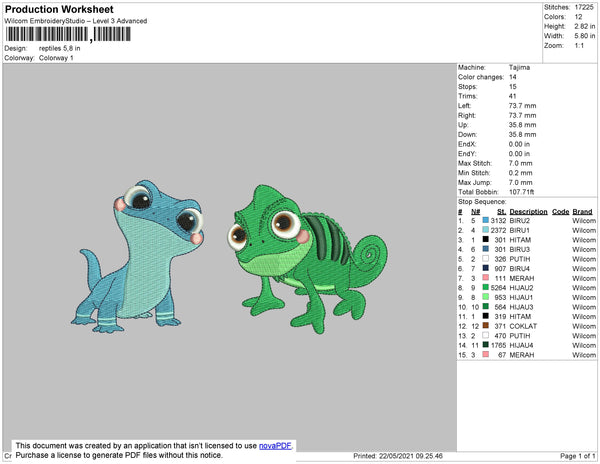Click the Width value 5.80 in
The height and width of the screenshot is (464, 600).
(585, 36)
